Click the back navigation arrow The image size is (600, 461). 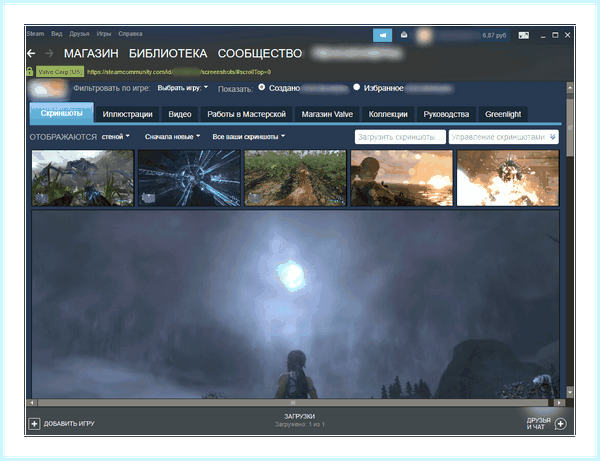click(31, 53)
